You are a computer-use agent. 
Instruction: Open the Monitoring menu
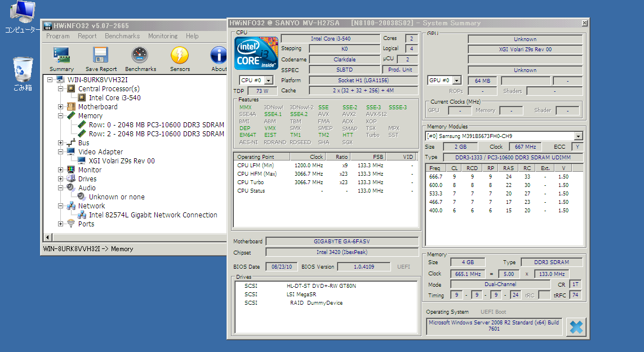pyautogui.click(x=163, y=36)
